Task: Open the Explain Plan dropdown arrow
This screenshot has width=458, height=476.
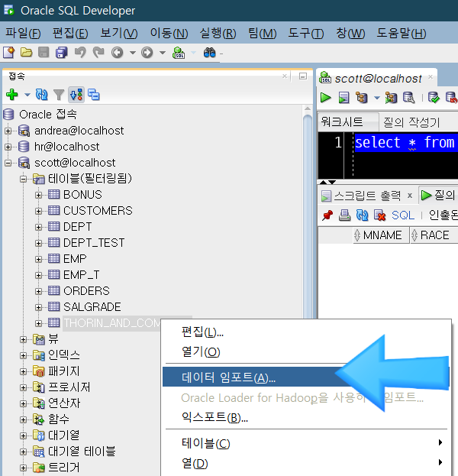Action: (377, 98)
